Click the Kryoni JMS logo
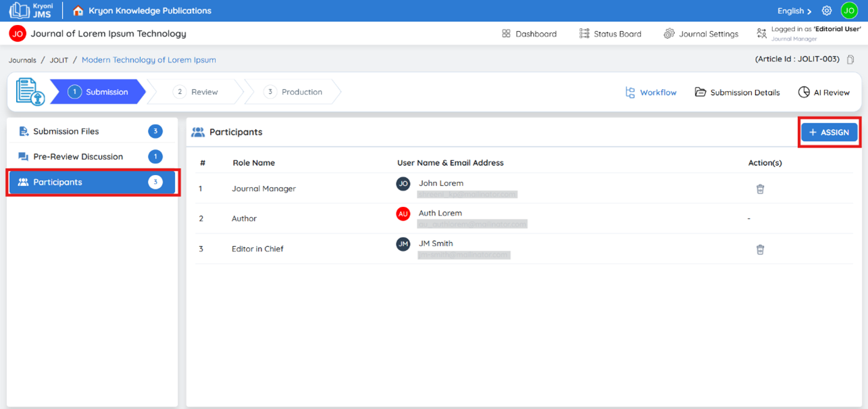This screenshot has width=868, height=409. 30,10
